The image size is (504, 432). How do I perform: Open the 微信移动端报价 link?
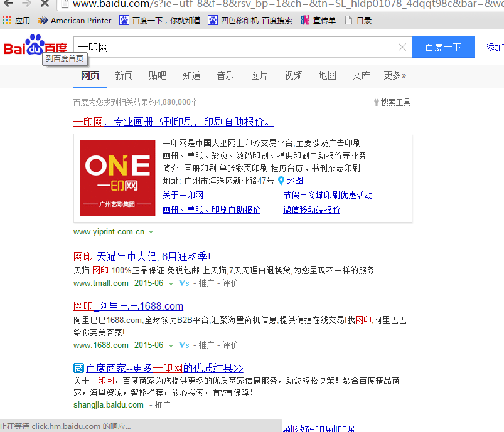311,210
